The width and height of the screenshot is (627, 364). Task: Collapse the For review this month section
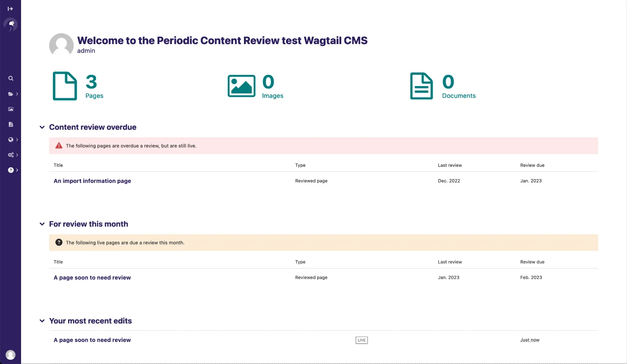point(42,224)
